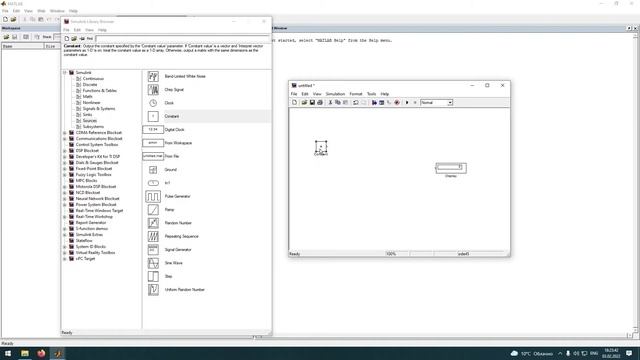Image resolution: width=640 pixels, height=360 pixels.
Task: Choose the Sine Wave block icon
Action: coord(153,263)
